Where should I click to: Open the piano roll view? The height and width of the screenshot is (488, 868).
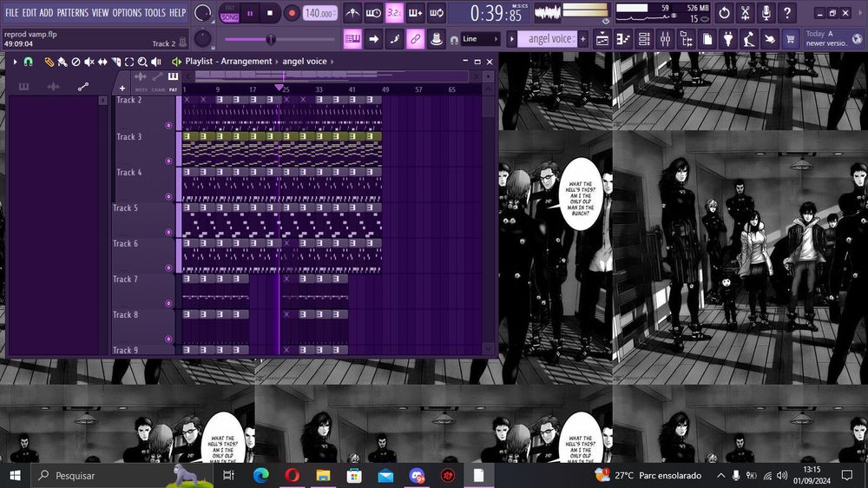pyautogui.click(x=623, y=39)
